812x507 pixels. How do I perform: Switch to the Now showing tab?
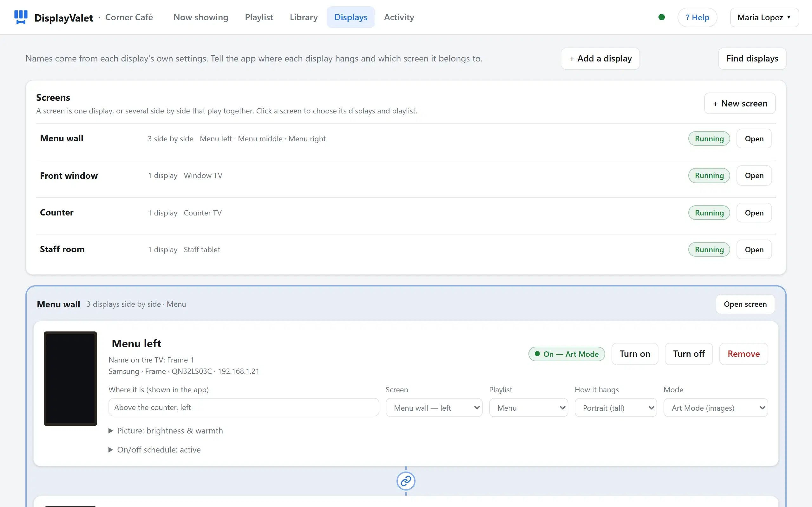[201, 17]
